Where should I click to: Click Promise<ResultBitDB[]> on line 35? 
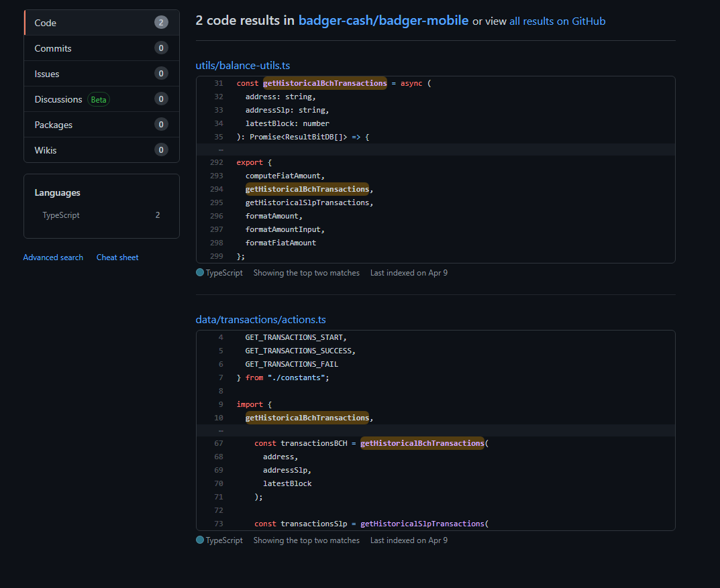coord(299,137)
